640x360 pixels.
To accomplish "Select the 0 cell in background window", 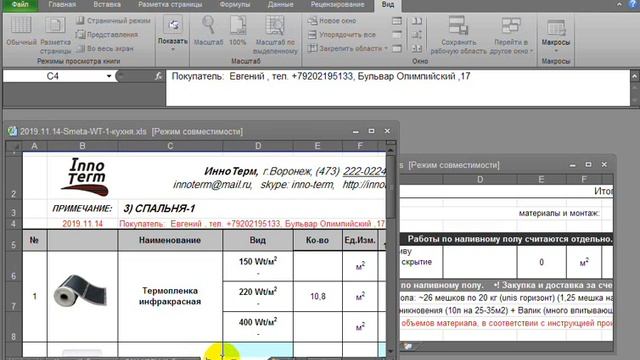I will pos(542,262).
